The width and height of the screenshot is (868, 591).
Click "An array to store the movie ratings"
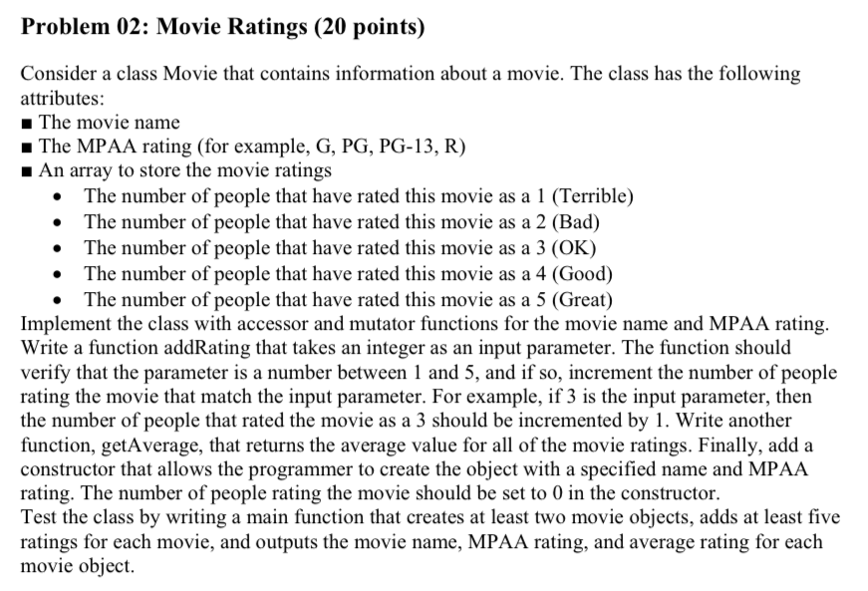click(184, 171)
